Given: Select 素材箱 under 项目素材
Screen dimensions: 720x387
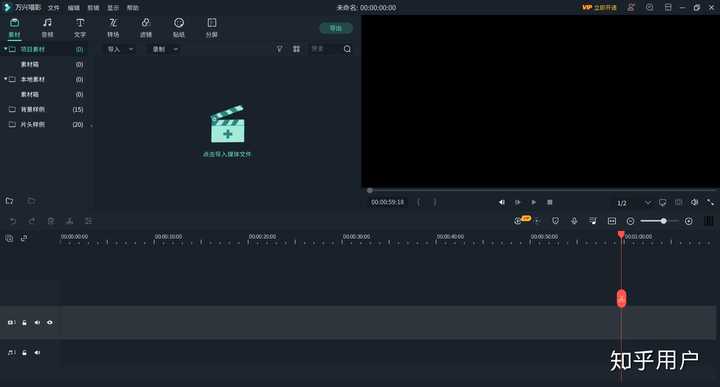Looking at the screenshot, I should 30,64.
